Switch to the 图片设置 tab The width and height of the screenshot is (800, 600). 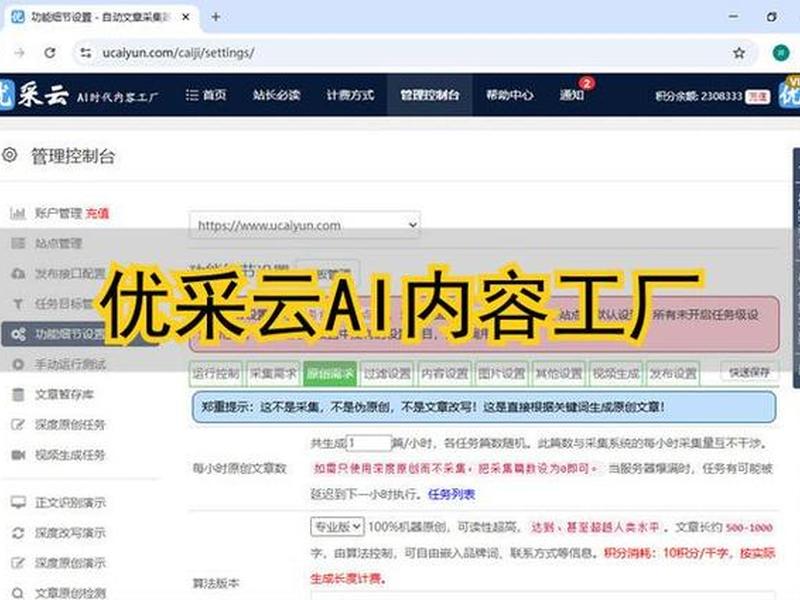click(502, 374)
